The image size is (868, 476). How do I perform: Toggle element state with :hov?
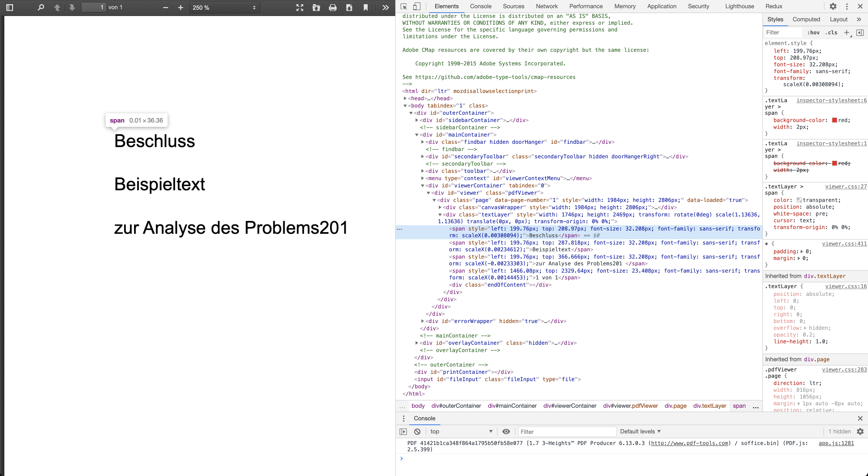tap(814, 32)
